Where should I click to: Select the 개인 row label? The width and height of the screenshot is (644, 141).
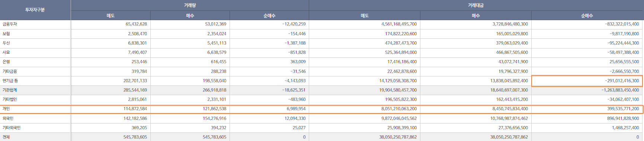tap(6, 109)
